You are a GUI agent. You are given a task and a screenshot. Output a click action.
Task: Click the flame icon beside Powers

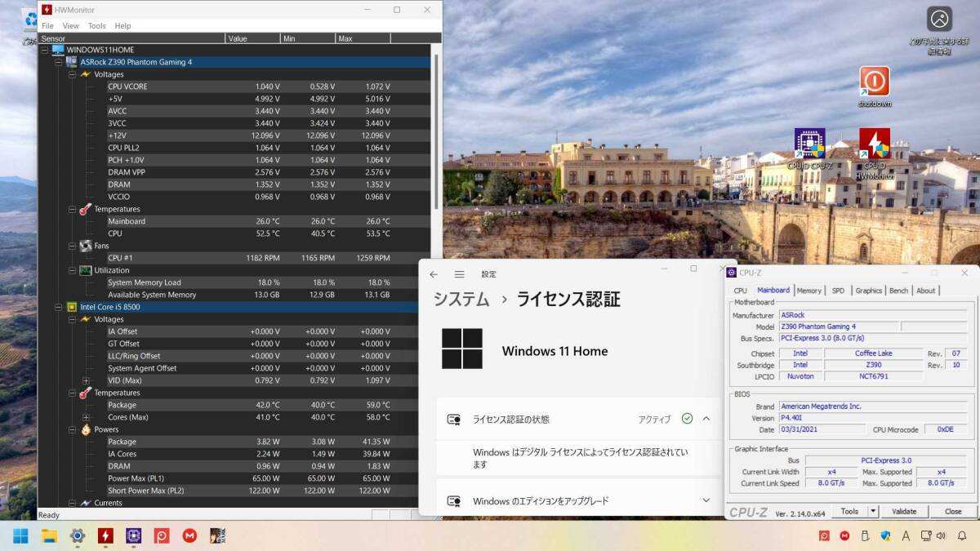tap(86, 429)
